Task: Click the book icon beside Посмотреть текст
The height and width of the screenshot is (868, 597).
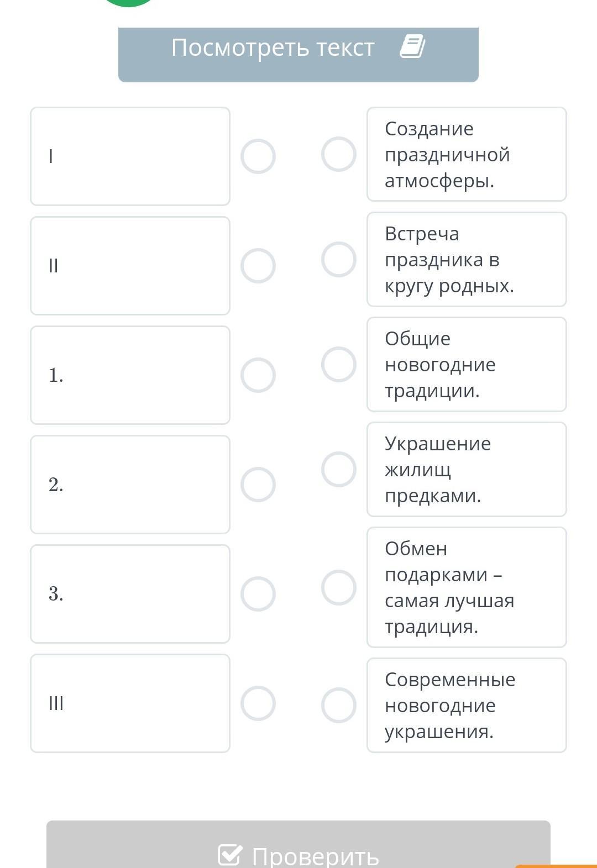Action: coord(412,46)
